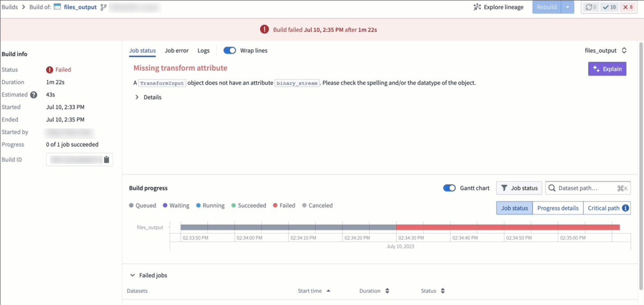Switch to the Job error tab
This screenshot has width=644, height=305.
click(176, 51)
